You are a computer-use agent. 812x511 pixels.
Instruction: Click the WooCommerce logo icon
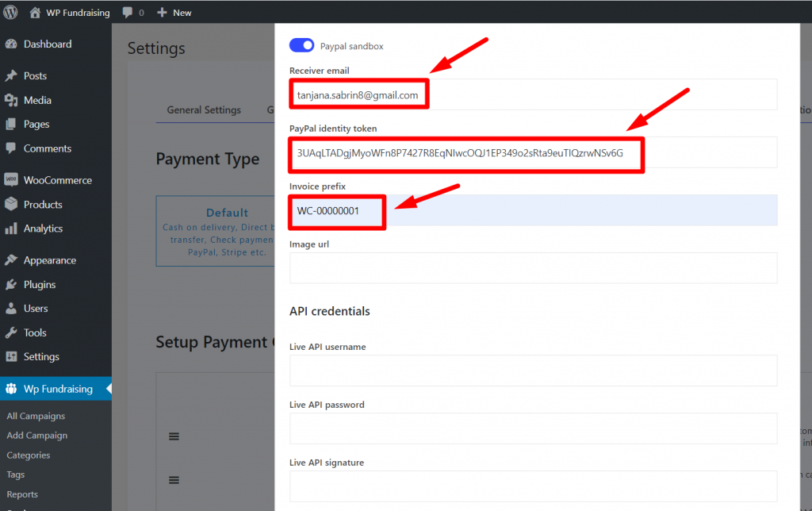(11, 180)
